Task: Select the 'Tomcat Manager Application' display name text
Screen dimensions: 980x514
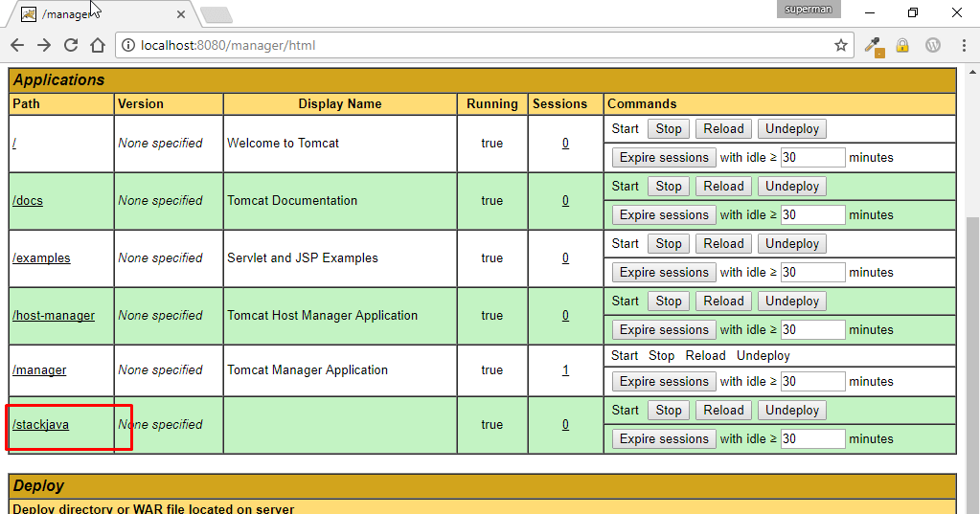Action: [x=307, y=369]
